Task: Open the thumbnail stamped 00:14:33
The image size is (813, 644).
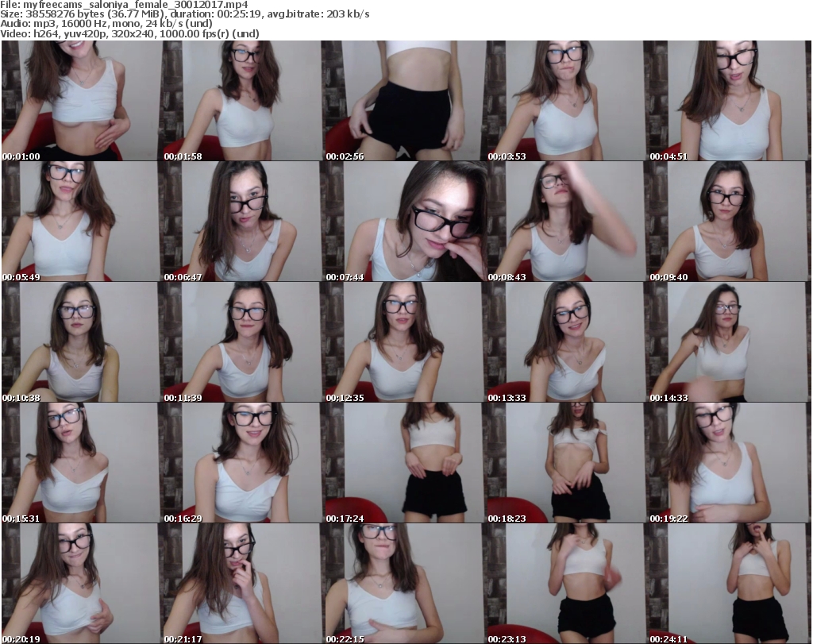Action: point(729,342)
